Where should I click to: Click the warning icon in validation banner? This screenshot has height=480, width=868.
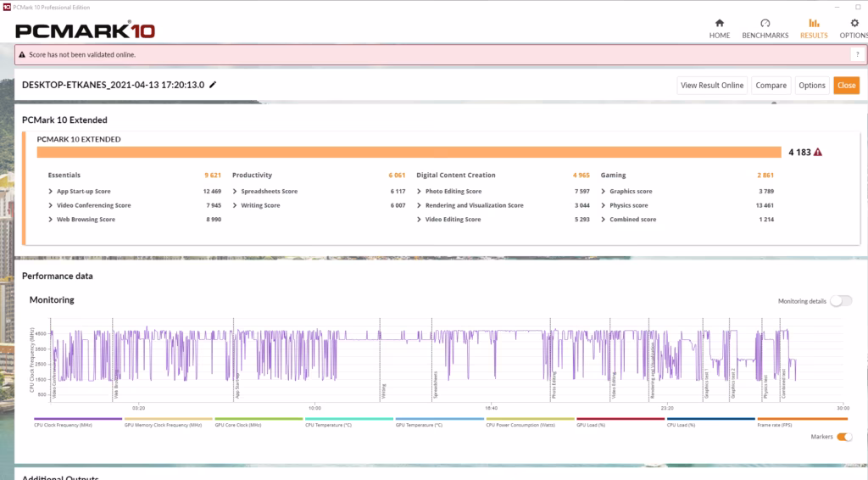[22, 55]
